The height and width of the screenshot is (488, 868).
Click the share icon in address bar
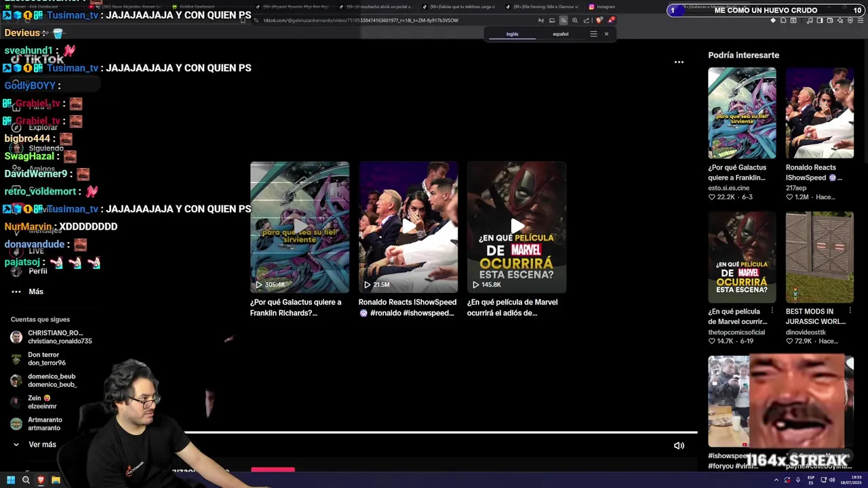(x=587, y=20)
